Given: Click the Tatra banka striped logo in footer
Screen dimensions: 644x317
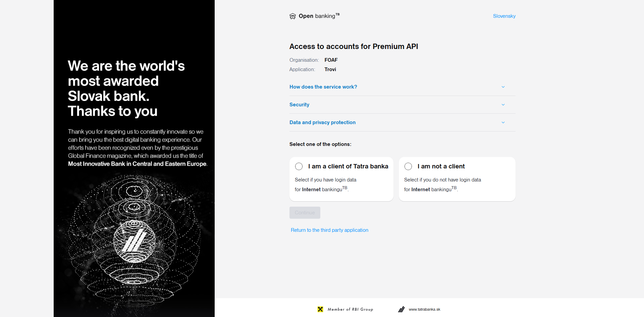Looking at the screenshot, I should click(x=401, y=309).
